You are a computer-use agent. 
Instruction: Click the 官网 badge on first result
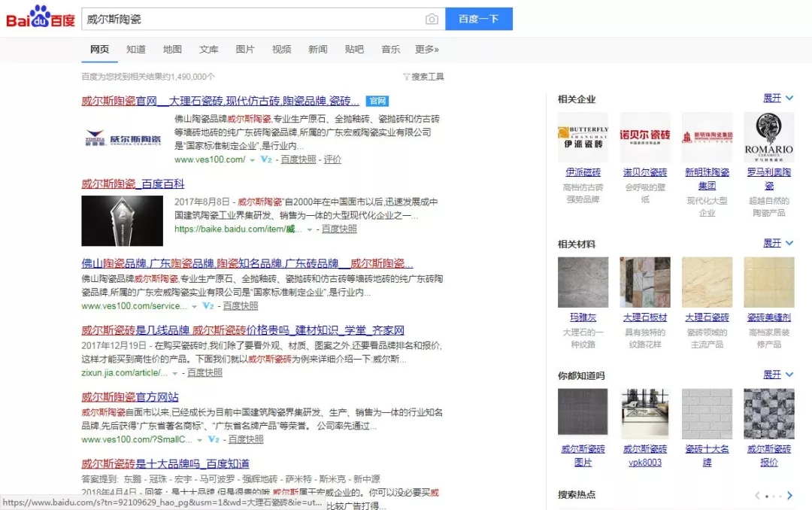pyautogui.click(x=377, y=101)
